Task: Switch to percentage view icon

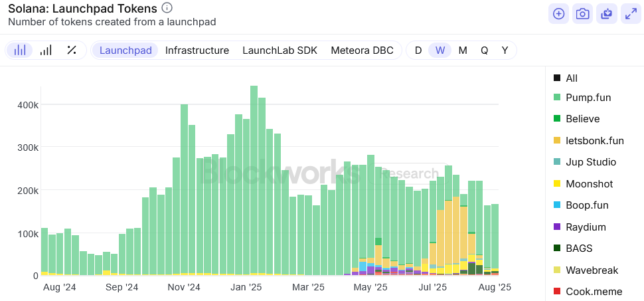Action: (x=72, y=50)
